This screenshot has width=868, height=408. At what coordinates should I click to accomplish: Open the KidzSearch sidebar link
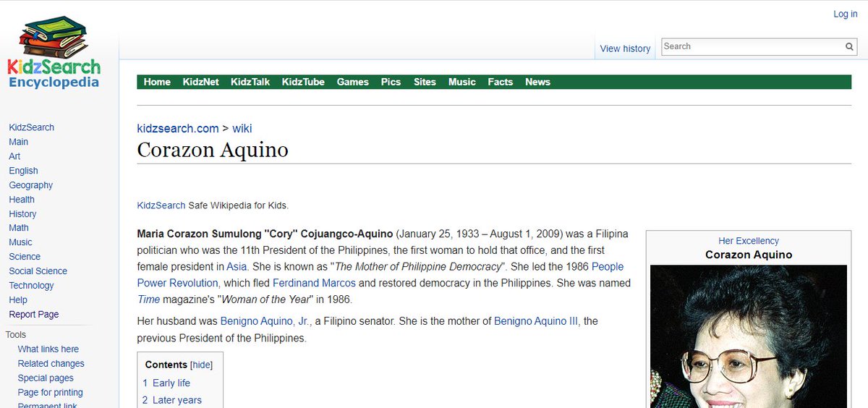pos(31,127)
